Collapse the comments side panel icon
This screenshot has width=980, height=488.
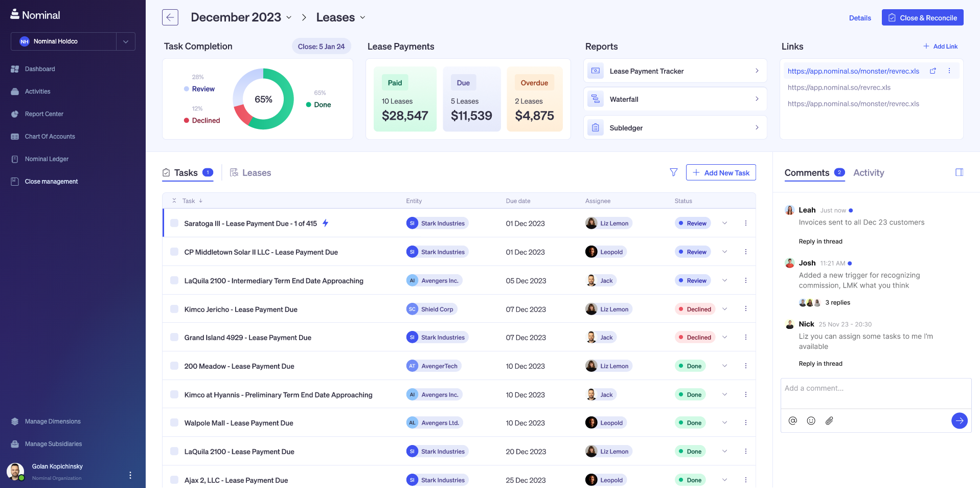point(959,172)
